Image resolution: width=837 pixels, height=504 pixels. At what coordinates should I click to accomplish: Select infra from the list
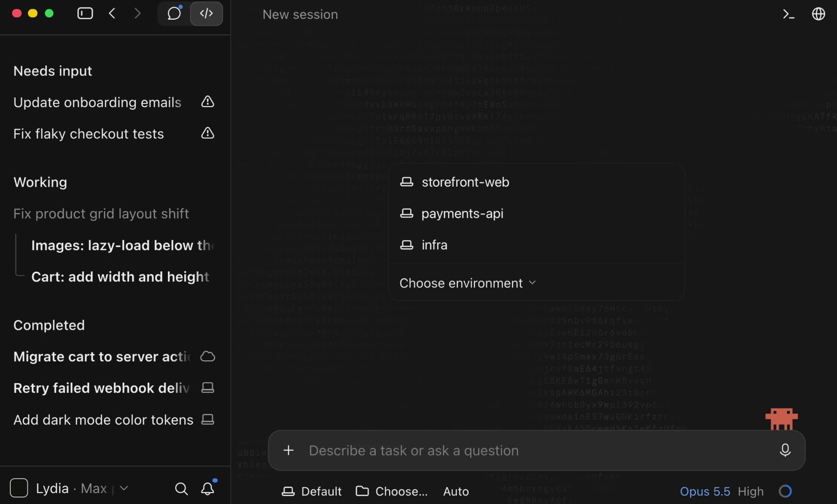click(x=536, y=245)
